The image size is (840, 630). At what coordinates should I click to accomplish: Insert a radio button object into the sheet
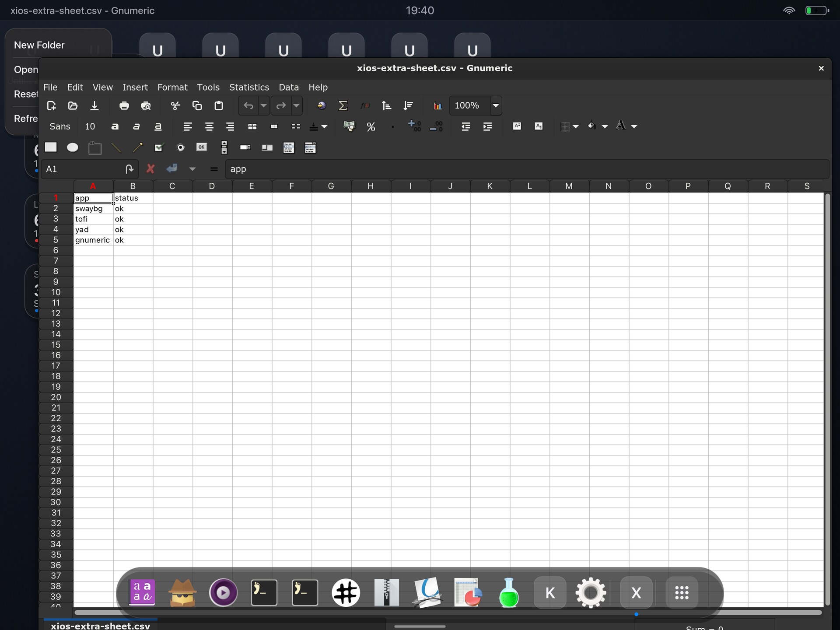(x=180, y=147)
